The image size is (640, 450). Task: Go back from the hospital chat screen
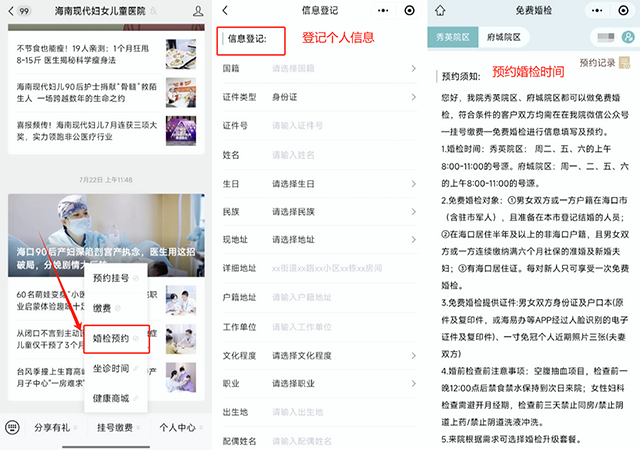tap(11, 11)
